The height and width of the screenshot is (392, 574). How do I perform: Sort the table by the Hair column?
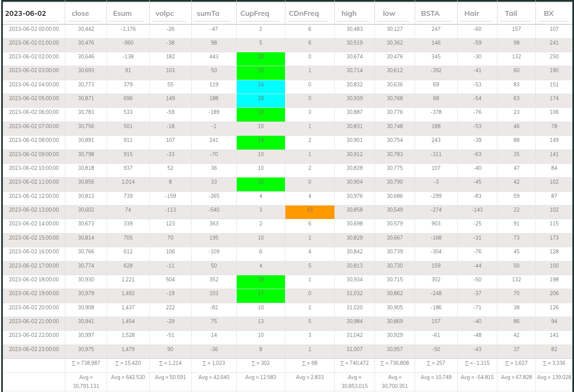click(471, 13)
